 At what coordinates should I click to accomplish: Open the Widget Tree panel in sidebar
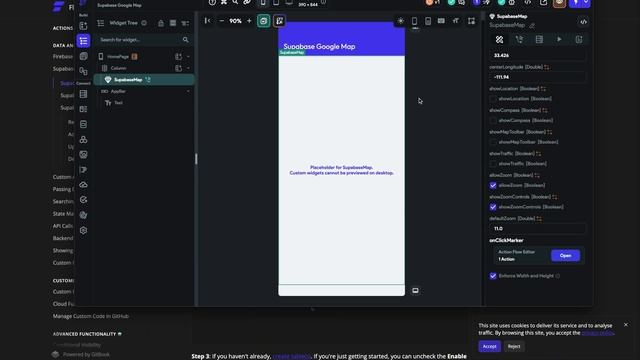(x=83, y=41)
